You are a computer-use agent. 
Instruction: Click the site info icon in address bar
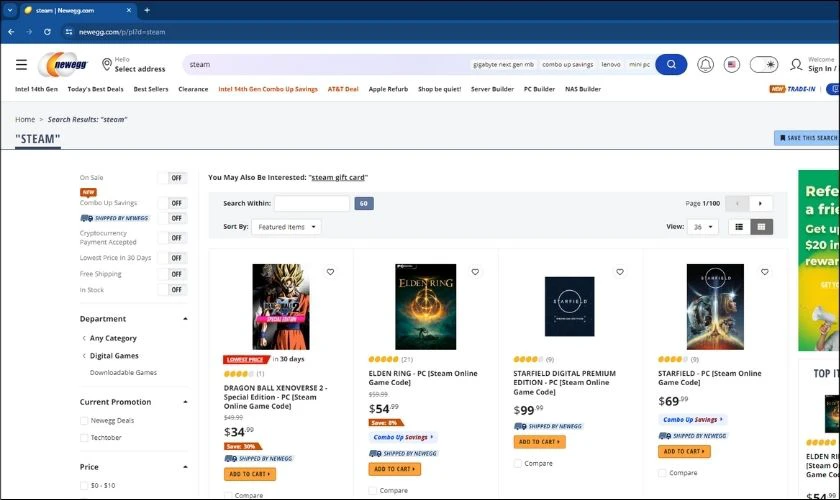click(x=69, y=32)
